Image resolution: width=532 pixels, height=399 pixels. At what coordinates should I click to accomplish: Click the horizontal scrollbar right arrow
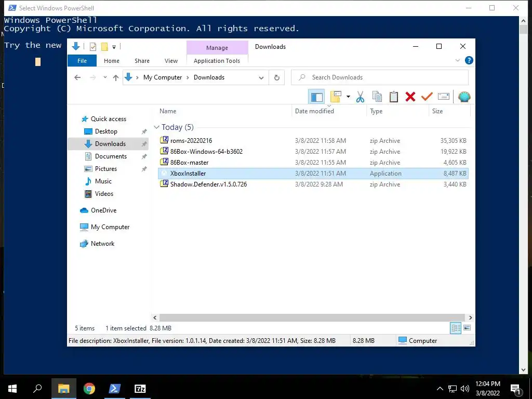point(470,318)
